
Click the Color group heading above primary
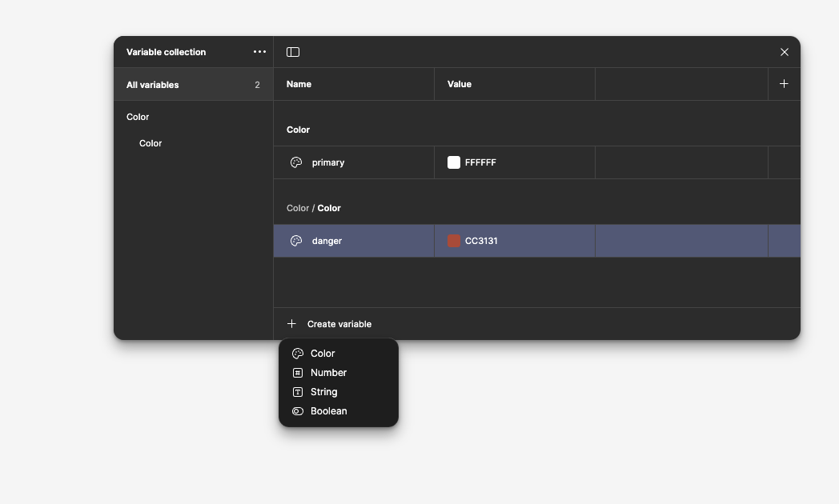tap(298, 130)
